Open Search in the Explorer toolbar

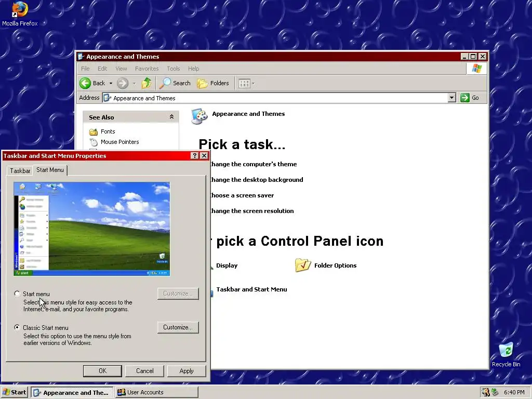(x=176, y=83)
